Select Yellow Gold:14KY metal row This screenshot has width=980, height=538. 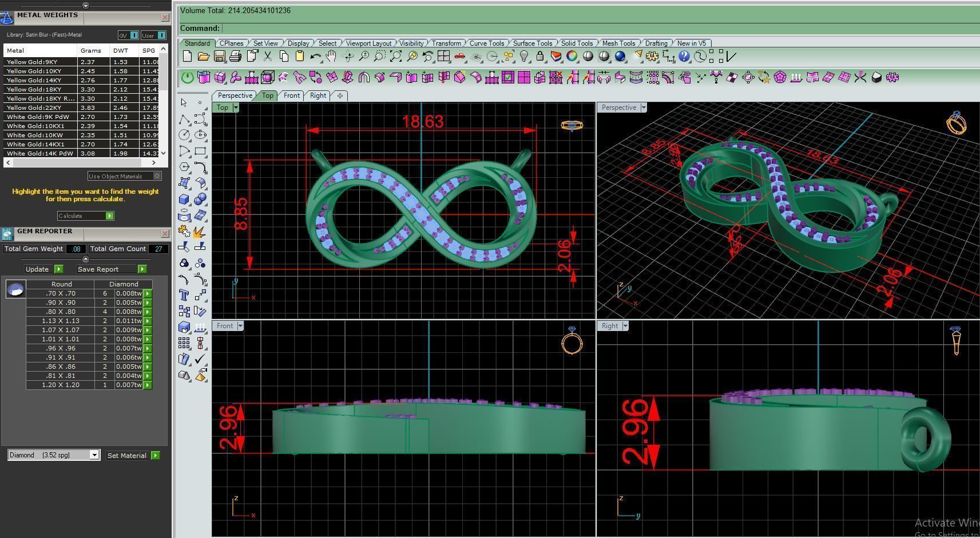82,80
